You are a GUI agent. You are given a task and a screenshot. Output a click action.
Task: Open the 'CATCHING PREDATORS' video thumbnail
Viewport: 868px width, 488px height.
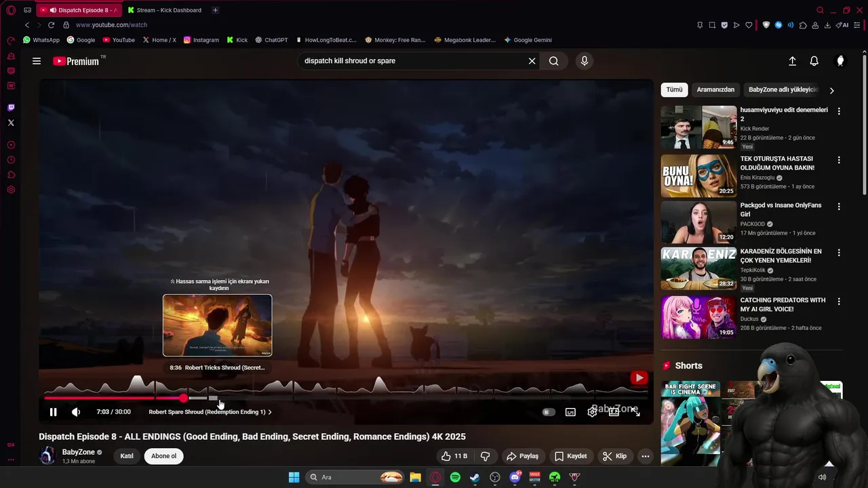(698, 317)
